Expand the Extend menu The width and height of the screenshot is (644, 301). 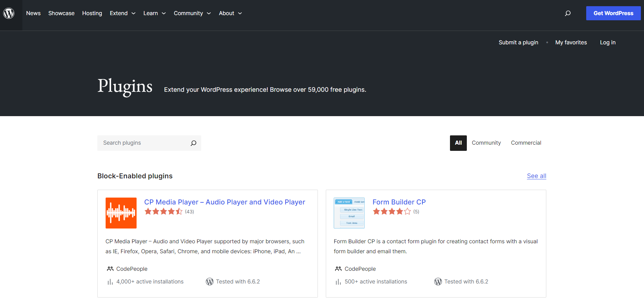click(123, 13)
